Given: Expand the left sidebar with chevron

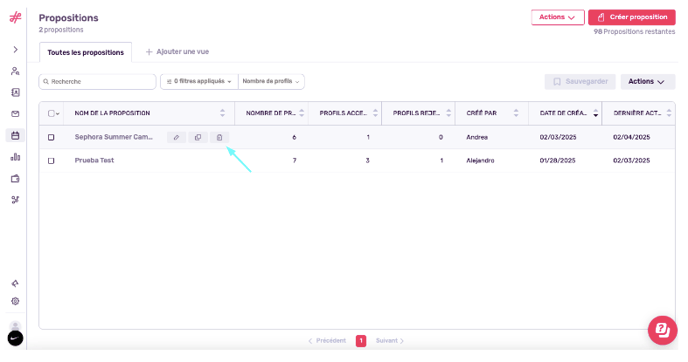Looking at the screenshot, I should 15,50.
